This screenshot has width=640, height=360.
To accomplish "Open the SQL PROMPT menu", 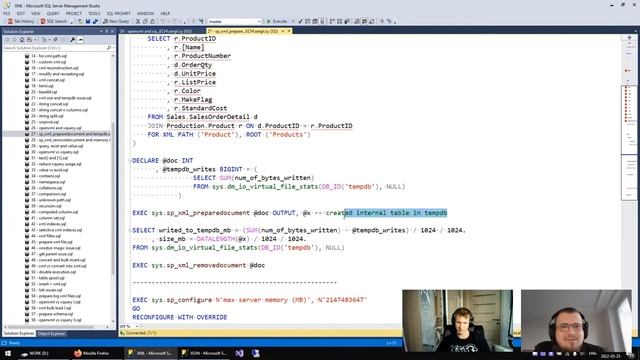I will (118, 13).
